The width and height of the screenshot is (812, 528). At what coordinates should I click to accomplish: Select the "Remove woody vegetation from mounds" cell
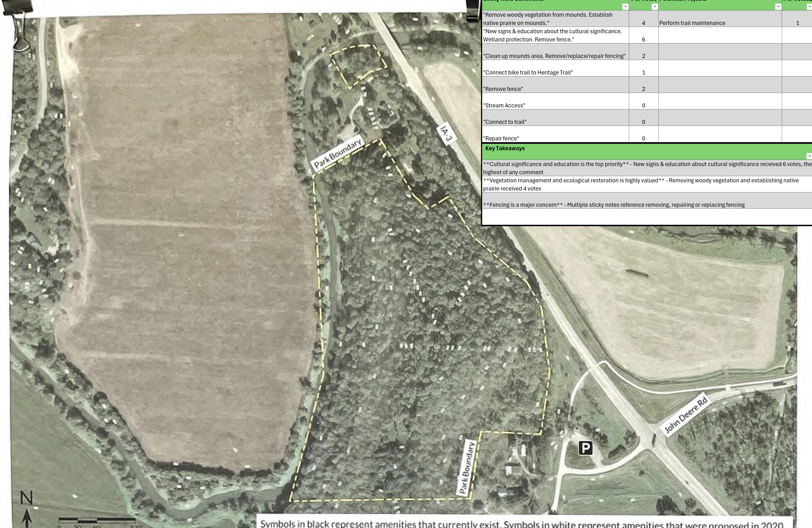click(x=556, y=19)
